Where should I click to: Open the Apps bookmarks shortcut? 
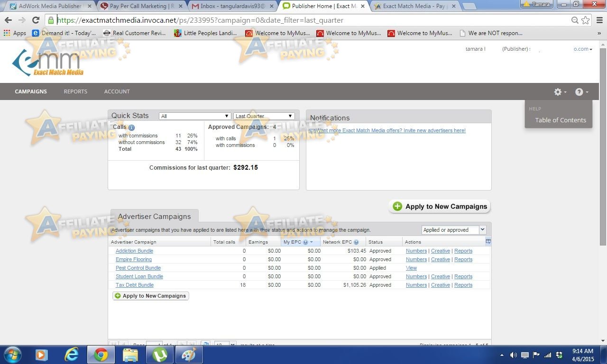coord(15,33)
